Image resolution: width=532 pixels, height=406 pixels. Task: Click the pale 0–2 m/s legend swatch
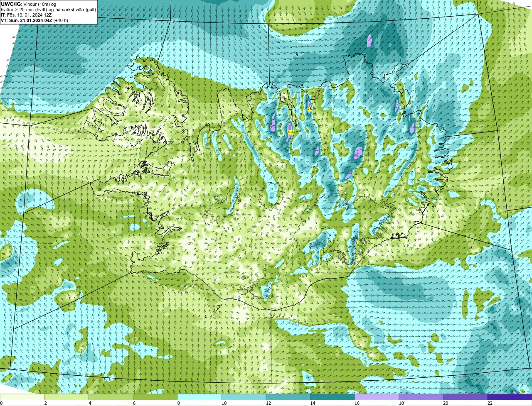(22, 397)
